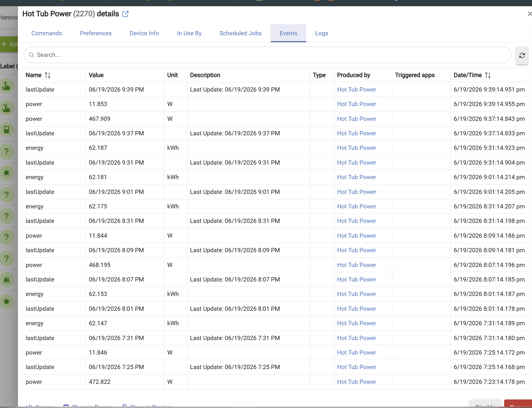This screenshot has width=532, height=408.
Task: Click the Add button in background page
Action: pos(9,44)
